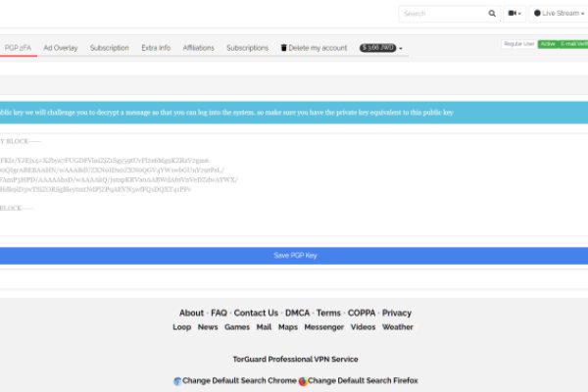Click the Regular User badge
The height and width of the screenshot is (392, 588).
518,44
